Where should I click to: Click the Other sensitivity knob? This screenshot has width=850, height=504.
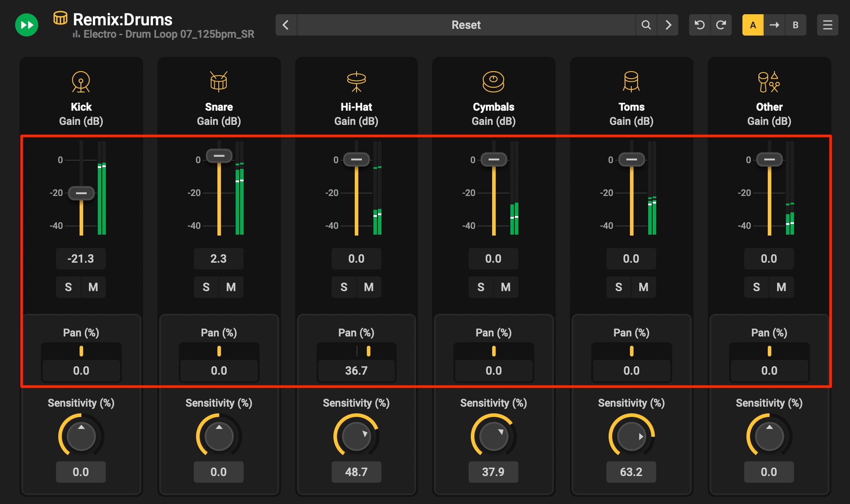[x=770, y=436]
